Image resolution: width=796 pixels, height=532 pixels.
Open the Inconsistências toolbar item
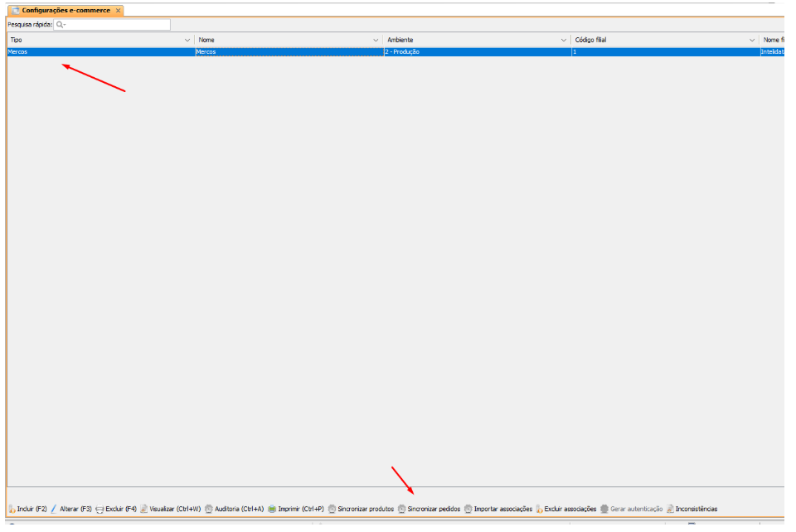coord(670,509)
